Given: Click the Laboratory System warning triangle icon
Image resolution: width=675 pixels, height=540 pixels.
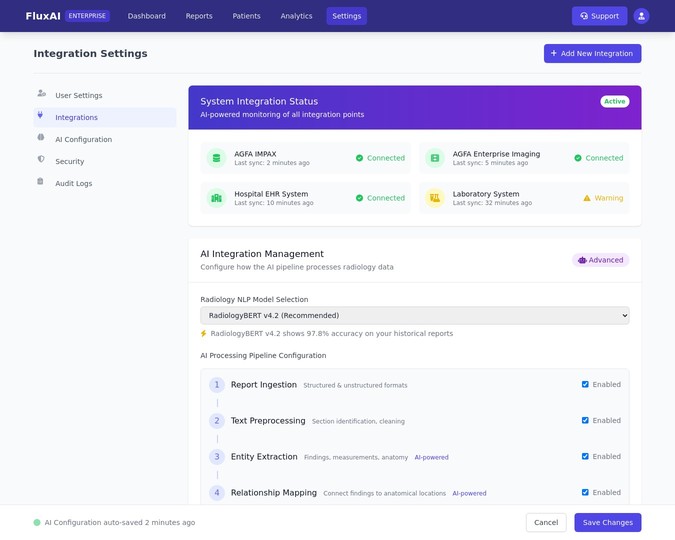Looking at the screenshot, I should pyautogui.click(x=587, y=198).
